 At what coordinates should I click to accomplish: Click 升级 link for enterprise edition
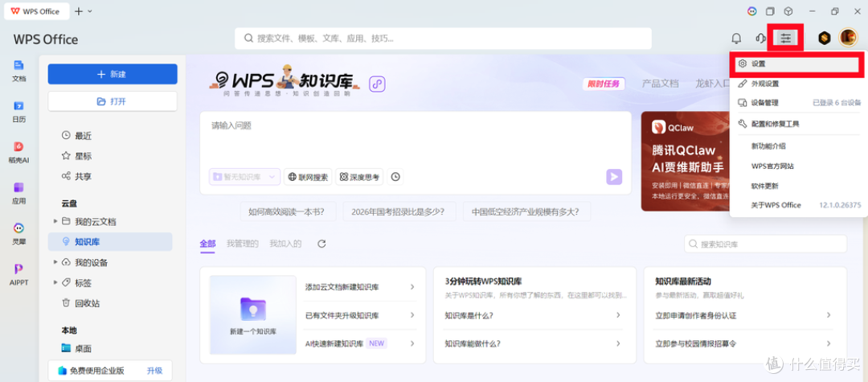pyautogui.click(x=154, y=371)
